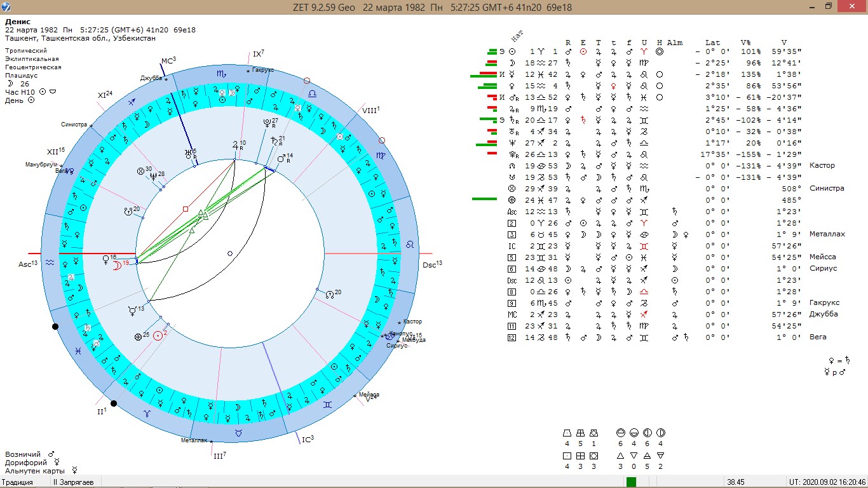The height and width of the screenshot is (488, 868).
Task: Click the MC label on the chart
Action: [x=166, y=61]
